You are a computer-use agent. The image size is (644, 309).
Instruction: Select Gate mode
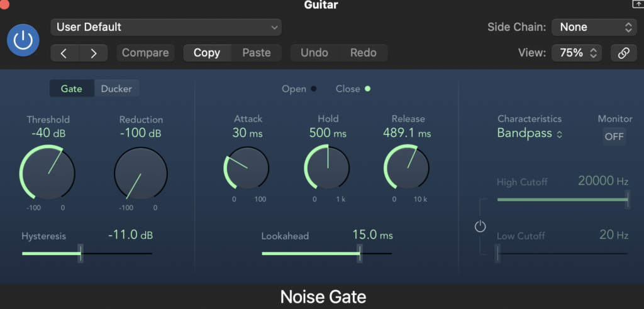click(72, 89)
